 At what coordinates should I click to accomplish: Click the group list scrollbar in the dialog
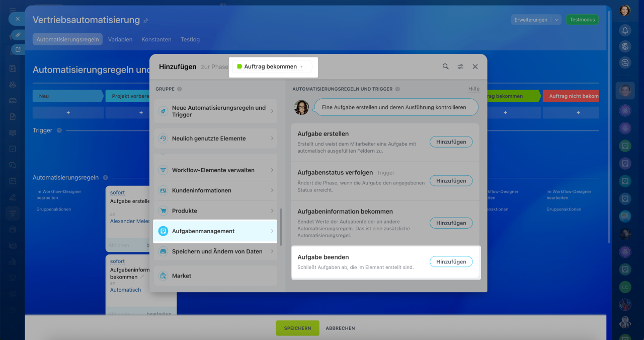click(281, 227)
